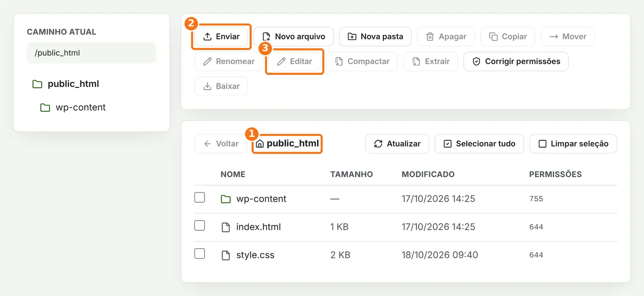Click wp-content modified date 17/10/2026 14:25

tap(438, 199)
